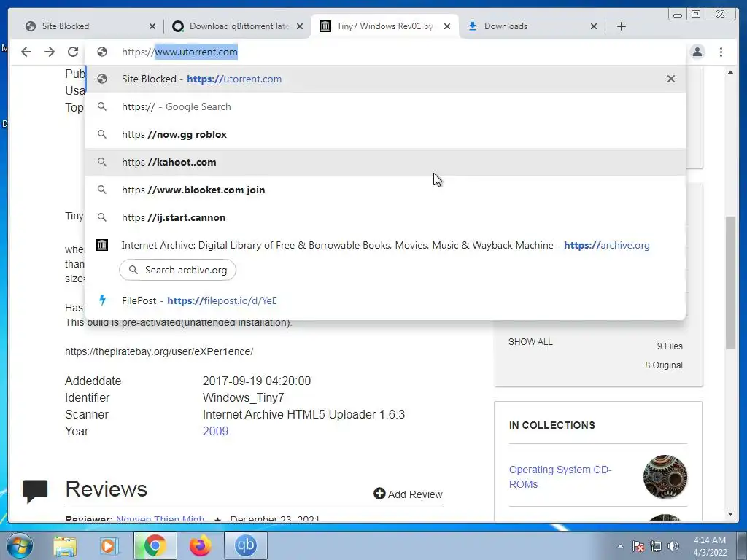
Task: Click the taskbar clock showing 4:14 AM
Action: (x=710, y=546)
